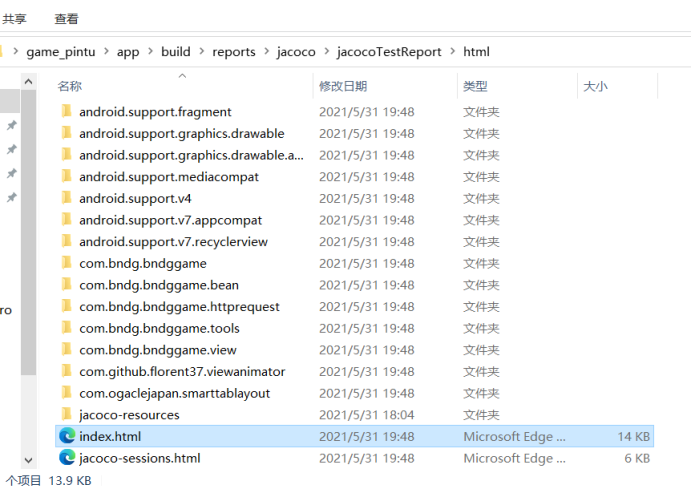The height and width of the screenshot is (490, 692).
Task: Select the android.support.mediacompat folder name
Action: coord(169,177)
